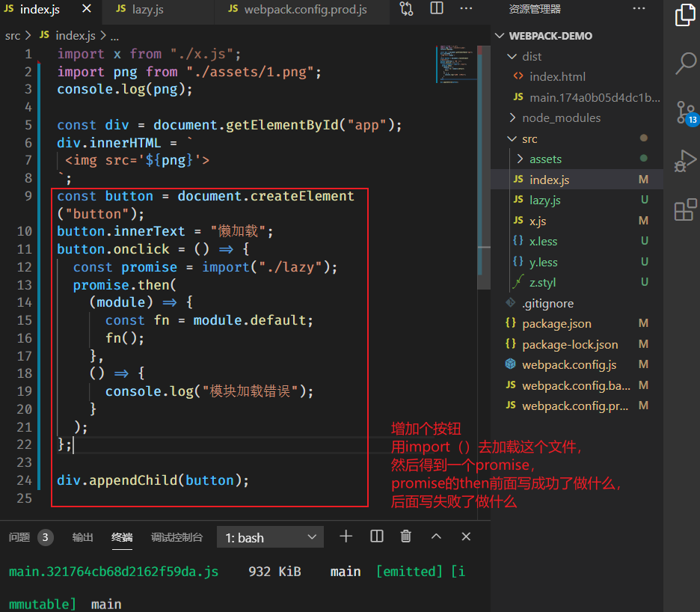Image resolution: width=700 pixels, height=612 pixels.
Task: Open the Explorer activity bar icon
Action: pos(685,15)
